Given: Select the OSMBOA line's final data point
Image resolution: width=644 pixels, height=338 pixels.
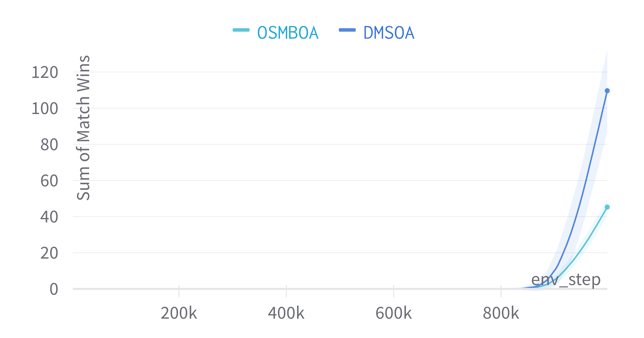Looking at the screenshot, I should click(607, 207).
